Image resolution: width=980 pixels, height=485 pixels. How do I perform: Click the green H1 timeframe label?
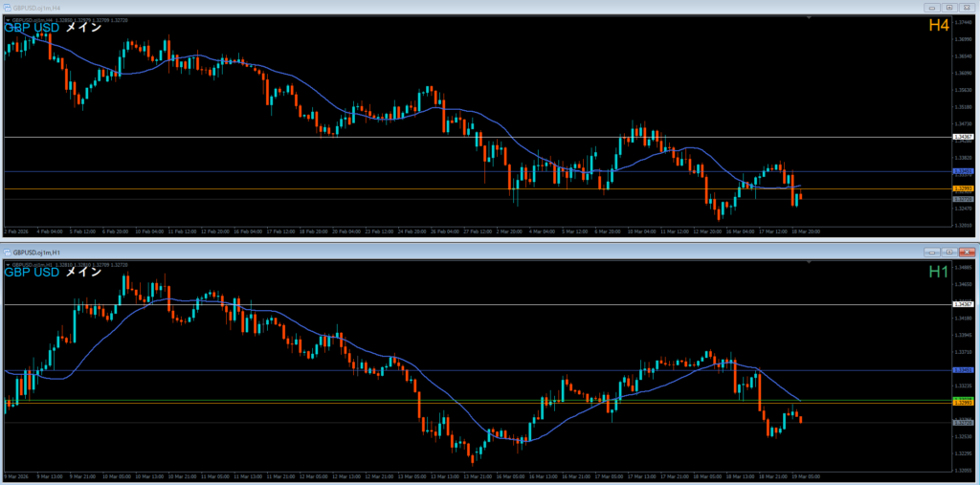click(x=938, y=272)
